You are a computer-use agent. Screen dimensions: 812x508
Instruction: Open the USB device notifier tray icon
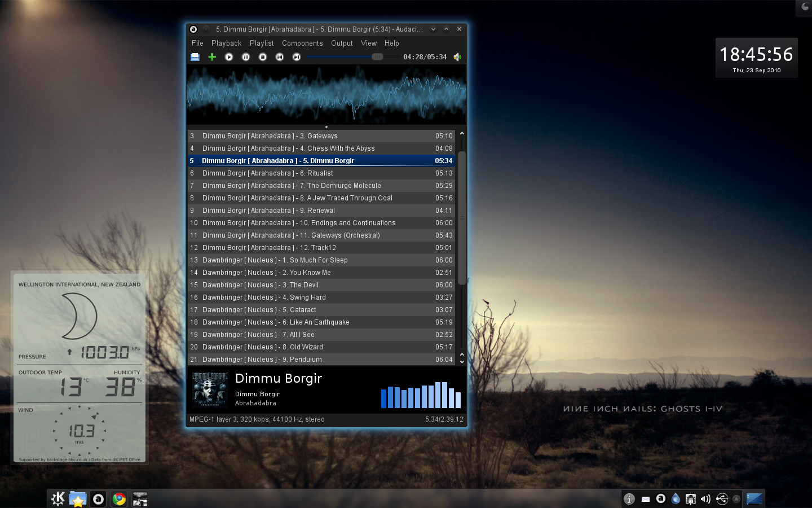722,498
